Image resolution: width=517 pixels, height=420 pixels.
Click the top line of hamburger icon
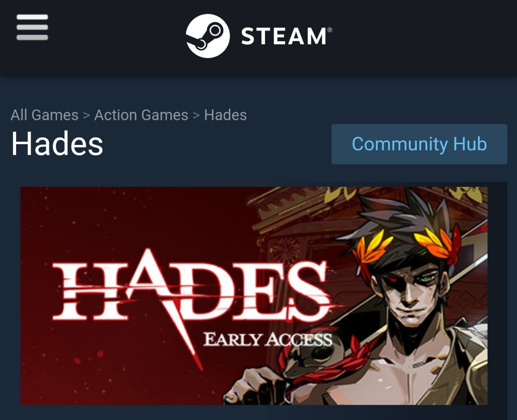coord(32,17)
